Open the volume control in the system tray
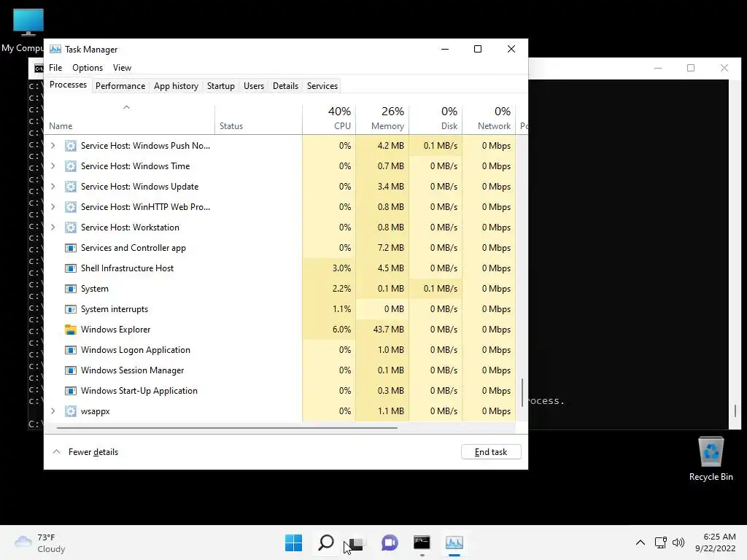 coord(678,542)
